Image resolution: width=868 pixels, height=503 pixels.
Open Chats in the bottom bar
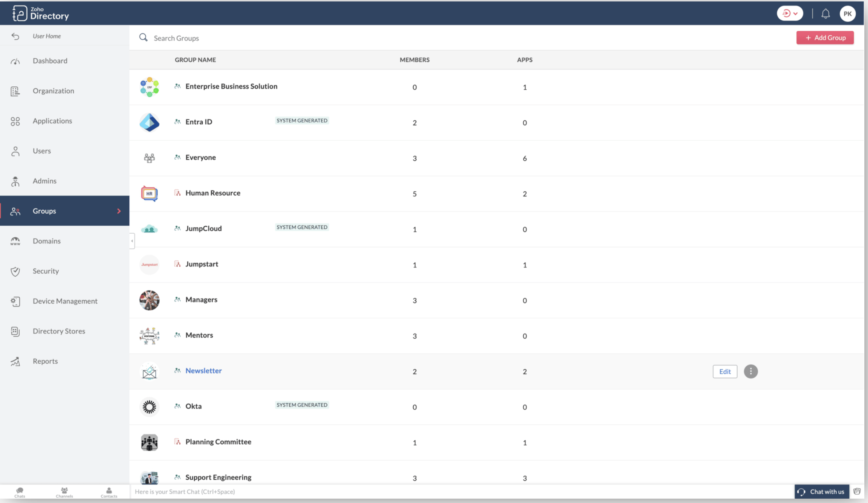20,491
